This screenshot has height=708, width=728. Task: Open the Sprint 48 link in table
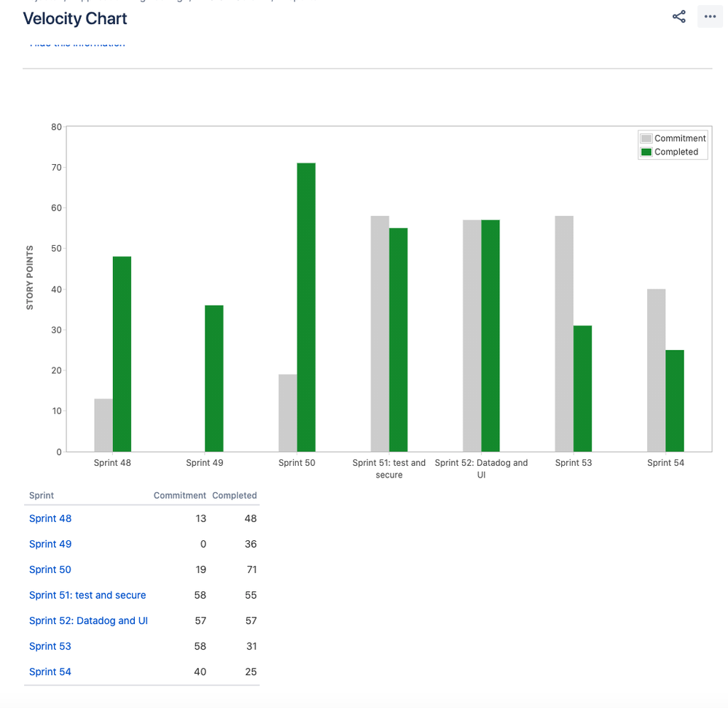50,518
